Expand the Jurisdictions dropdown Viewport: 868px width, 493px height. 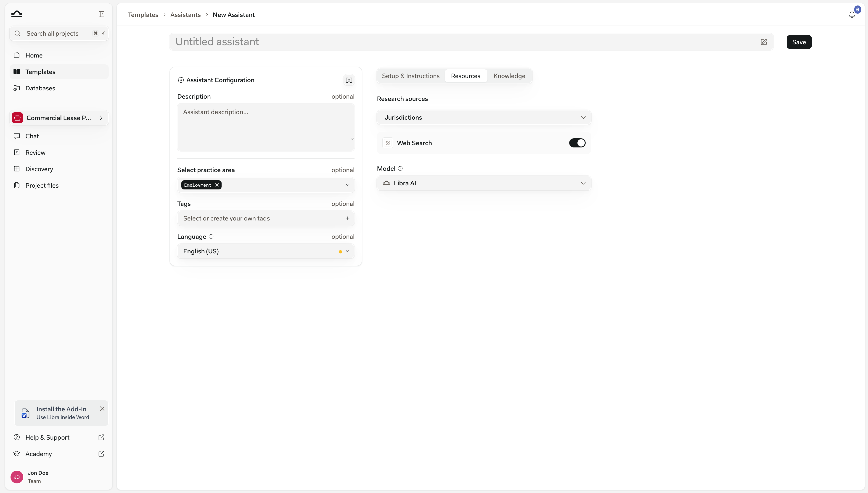(x=484, y=118)
